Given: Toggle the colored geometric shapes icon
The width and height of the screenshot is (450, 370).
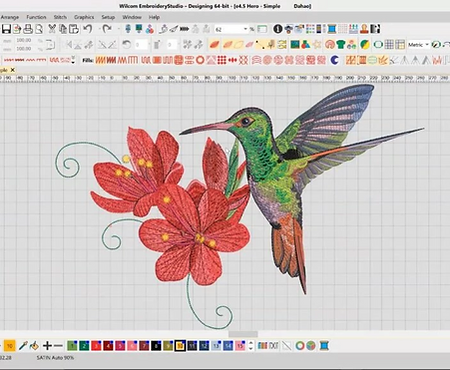Looking at the screenshot, I should [305, 44].
